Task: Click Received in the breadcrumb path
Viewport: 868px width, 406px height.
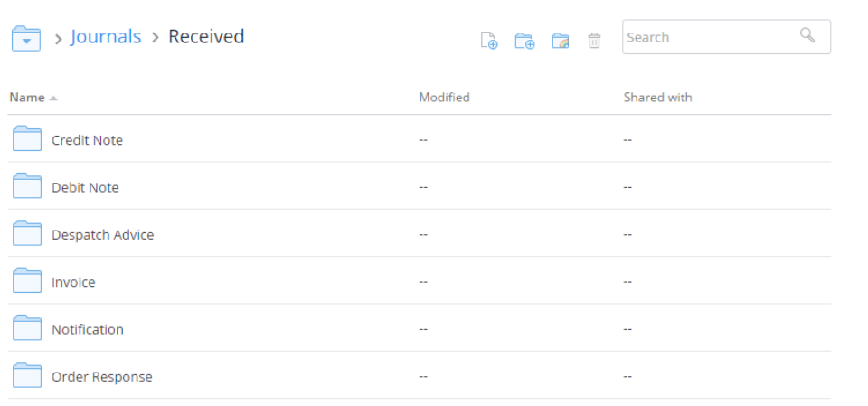Action: point(206,37)
